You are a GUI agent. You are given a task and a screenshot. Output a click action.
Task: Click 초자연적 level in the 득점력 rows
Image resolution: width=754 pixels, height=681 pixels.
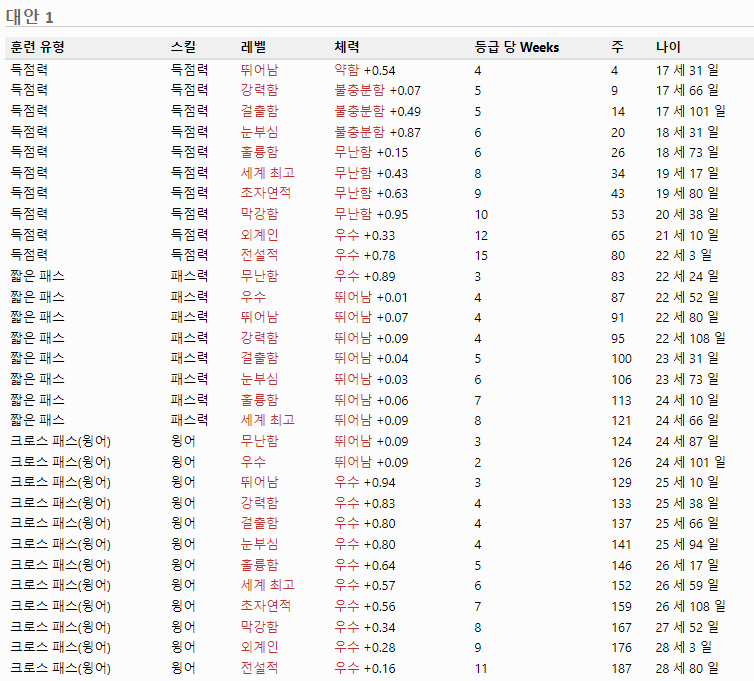(266, 193)
